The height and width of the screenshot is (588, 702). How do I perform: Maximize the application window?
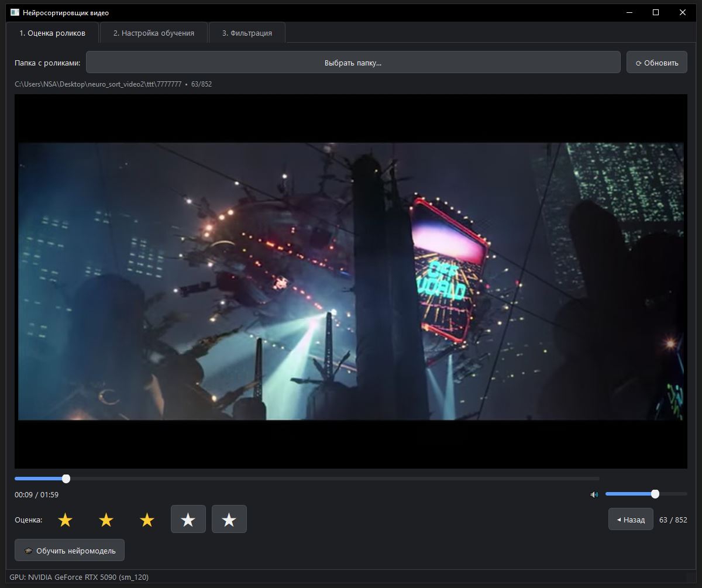pos(656,12)
